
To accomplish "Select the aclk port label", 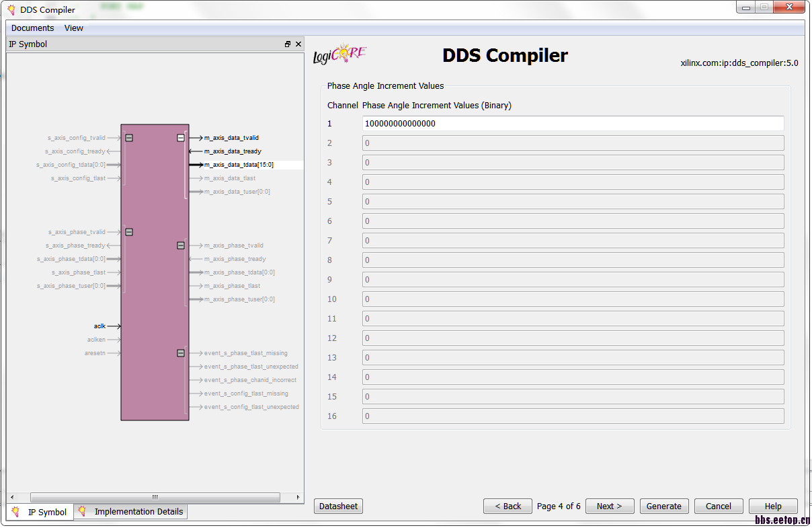I will click(99, 326).
